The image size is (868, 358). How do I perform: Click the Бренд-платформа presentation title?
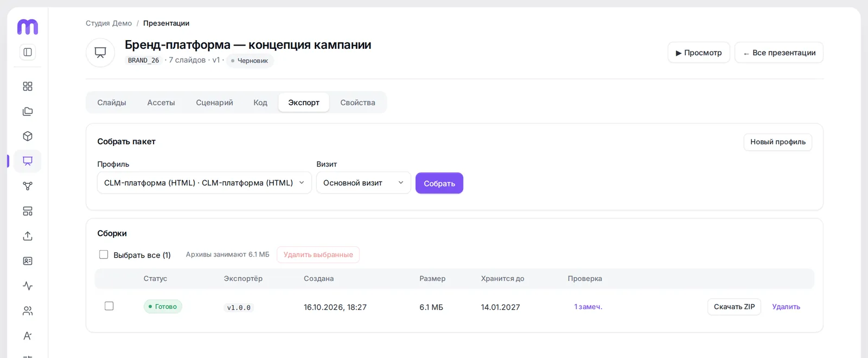(x=248, y=44)
